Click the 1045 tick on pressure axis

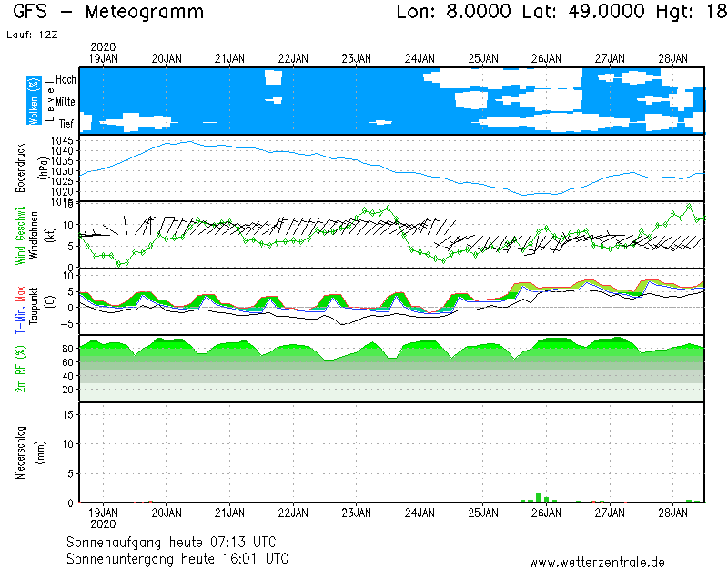[63, 141]
